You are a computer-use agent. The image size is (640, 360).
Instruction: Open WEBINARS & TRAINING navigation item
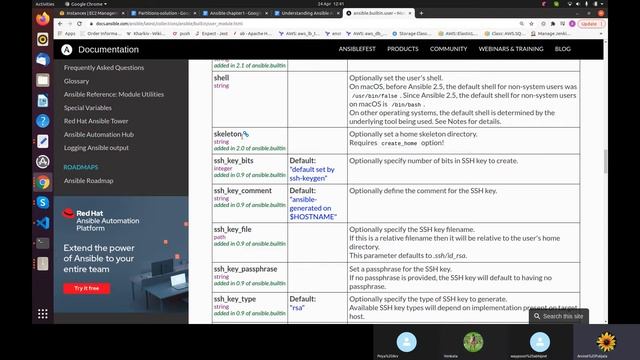click(511, 49)
